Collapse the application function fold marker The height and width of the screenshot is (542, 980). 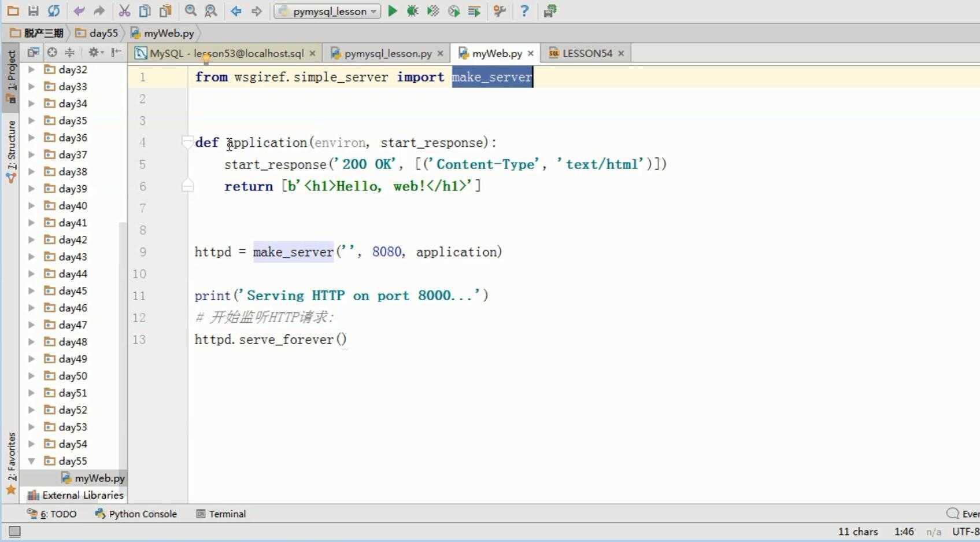(x=187, y=142)
